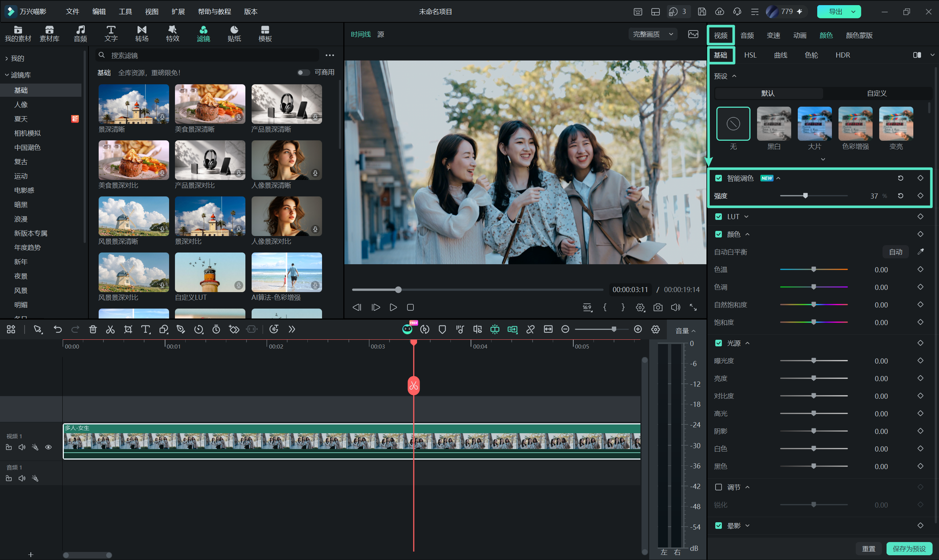Take a snapshot with the camera icon
Viewport: 939px width, 560px height.
pyautogui.click(x=658, y=307)
